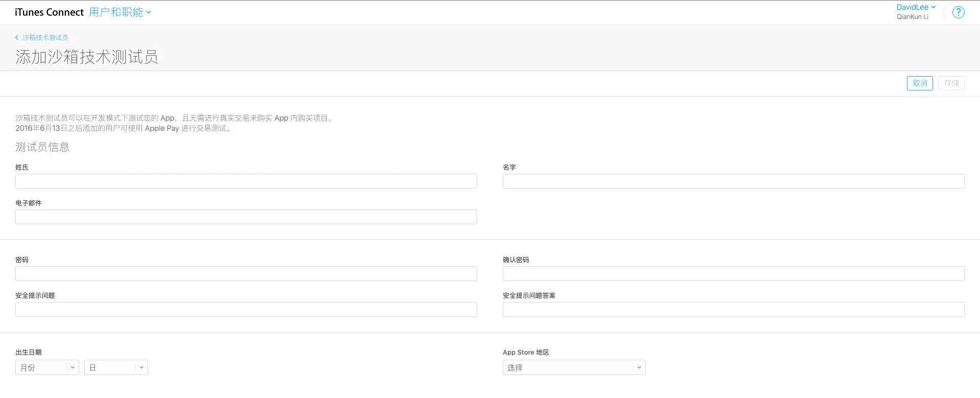Screen dimensions: 980x398
Task: Focus the 电子邮件 input field
Action: [246, 217]
